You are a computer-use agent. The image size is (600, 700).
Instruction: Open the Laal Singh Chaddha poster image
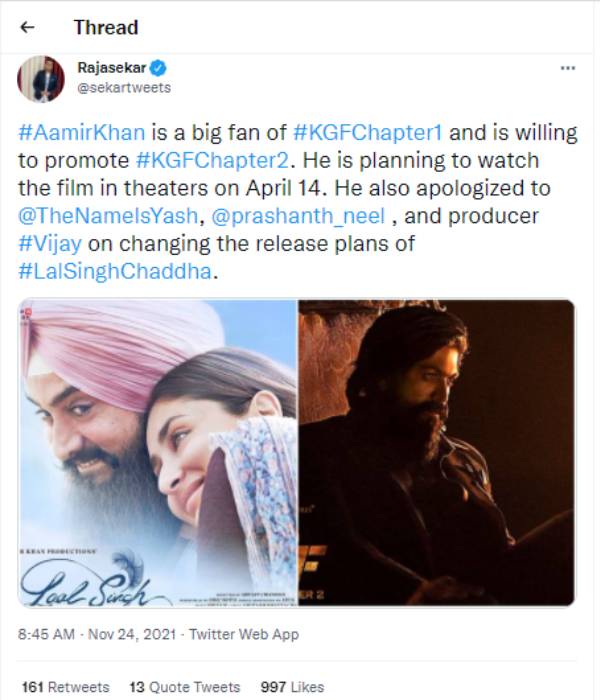click(158, 453)
